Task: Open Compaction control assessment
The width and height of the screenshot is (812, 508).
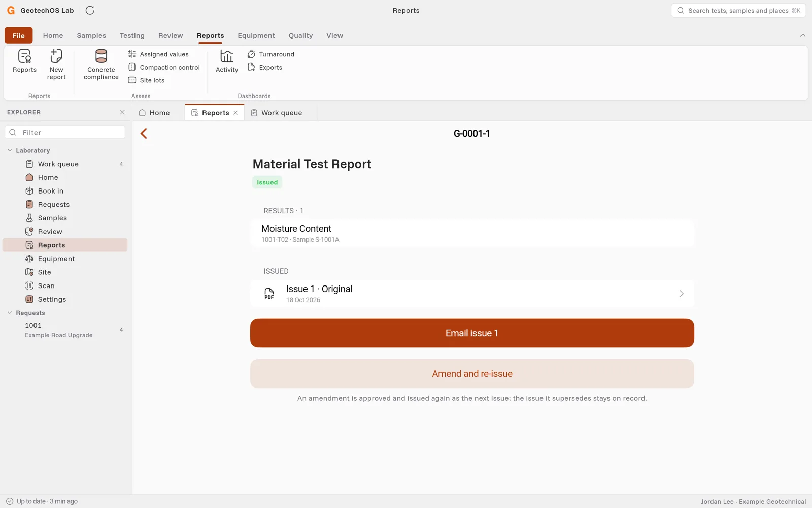Action: click(x=164, y=67)
